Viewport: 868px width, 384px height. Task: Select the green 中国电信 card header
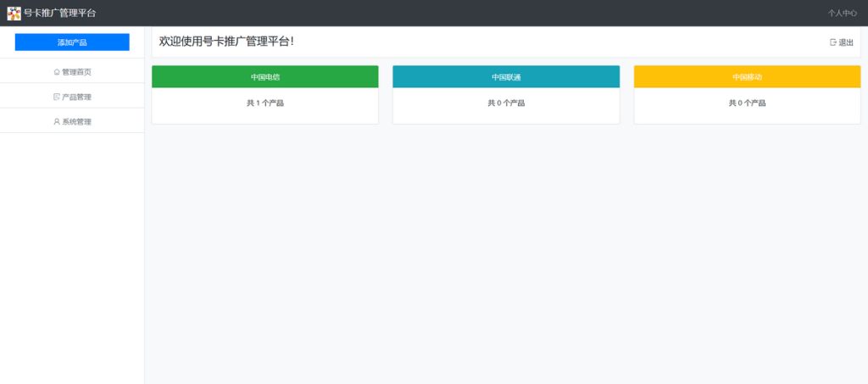(x=264, y=77)
